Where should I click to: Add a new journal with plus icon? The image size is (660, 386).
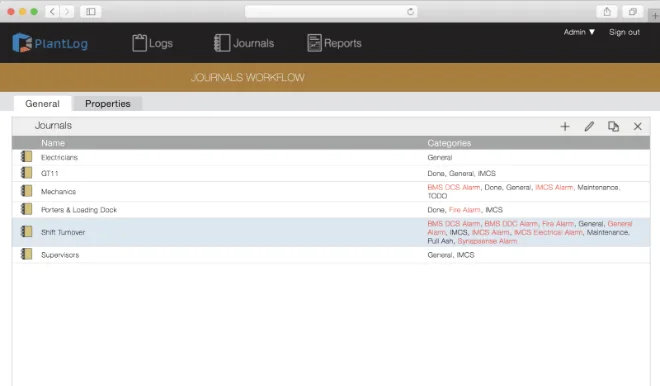(x=565, y=126)
